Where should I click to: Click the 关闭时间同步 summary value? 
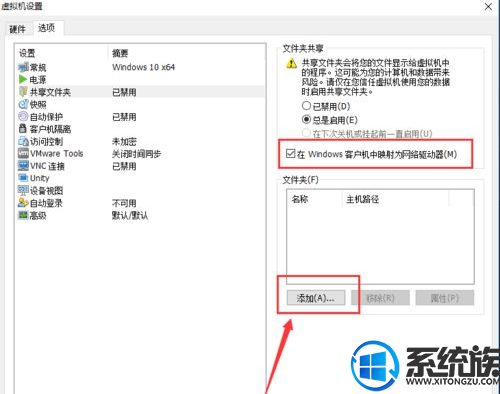tap(136, 154)
